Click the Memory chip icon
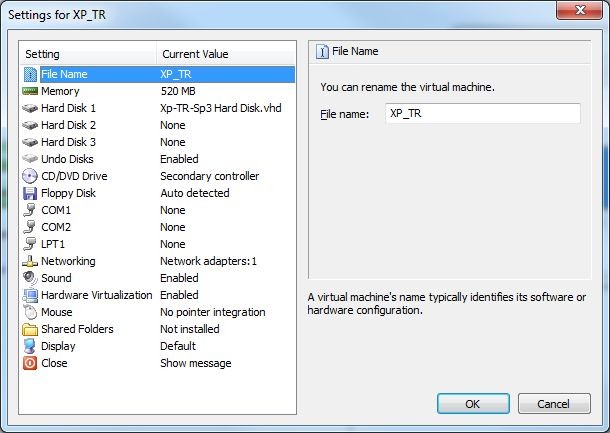 30,91
